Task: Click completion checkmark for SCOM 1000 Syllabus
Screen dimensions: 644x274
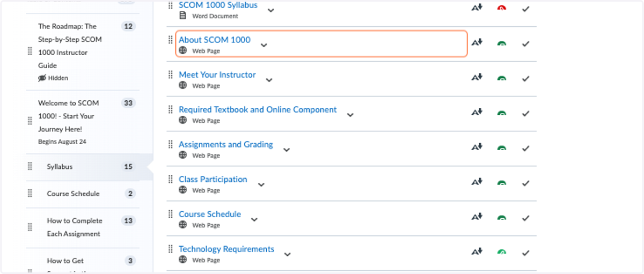Action: [526, 9]
